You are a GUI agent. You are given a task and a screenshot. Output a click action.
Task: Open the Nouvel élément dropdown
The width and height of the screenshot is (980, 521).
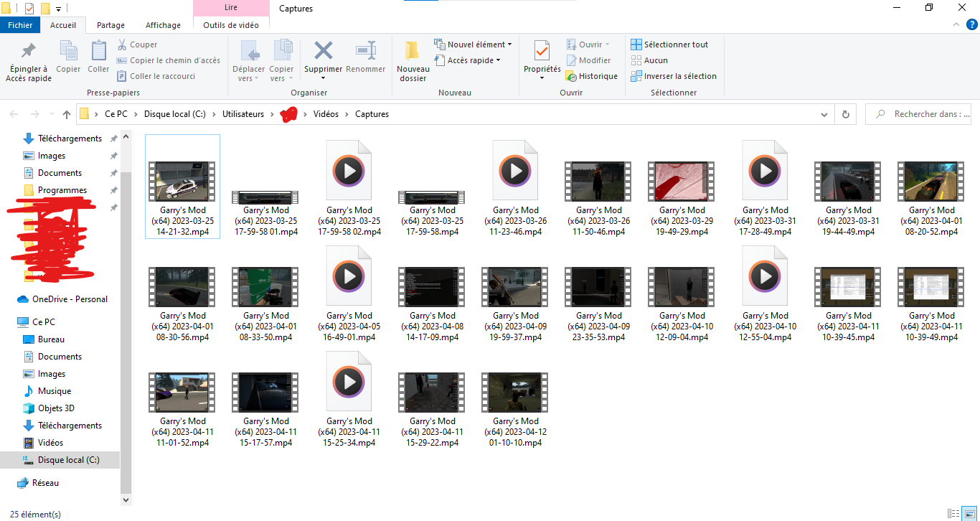coord(473,44)
